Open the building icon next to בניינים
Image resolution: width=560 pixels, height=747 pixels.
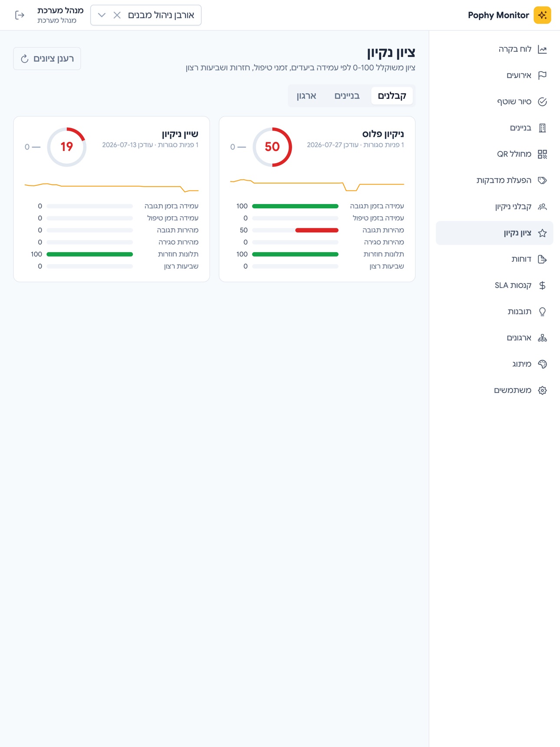pos(542,128)
